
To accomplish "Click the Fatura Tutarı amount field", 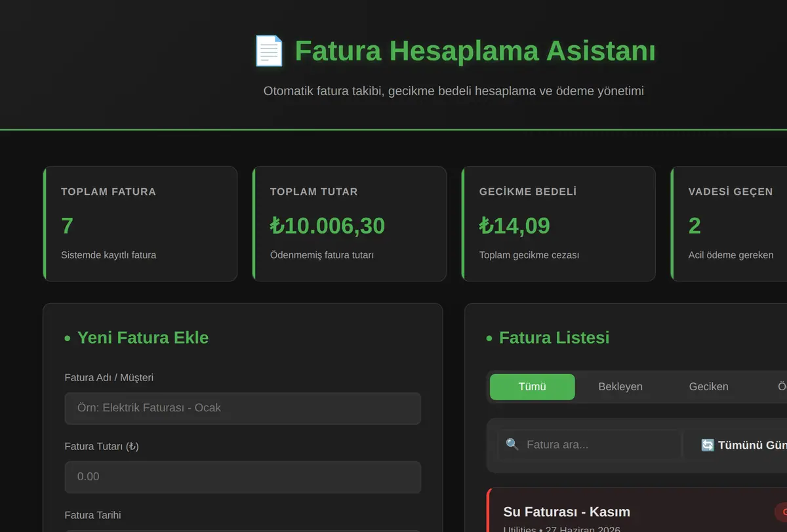I will 243,477.
